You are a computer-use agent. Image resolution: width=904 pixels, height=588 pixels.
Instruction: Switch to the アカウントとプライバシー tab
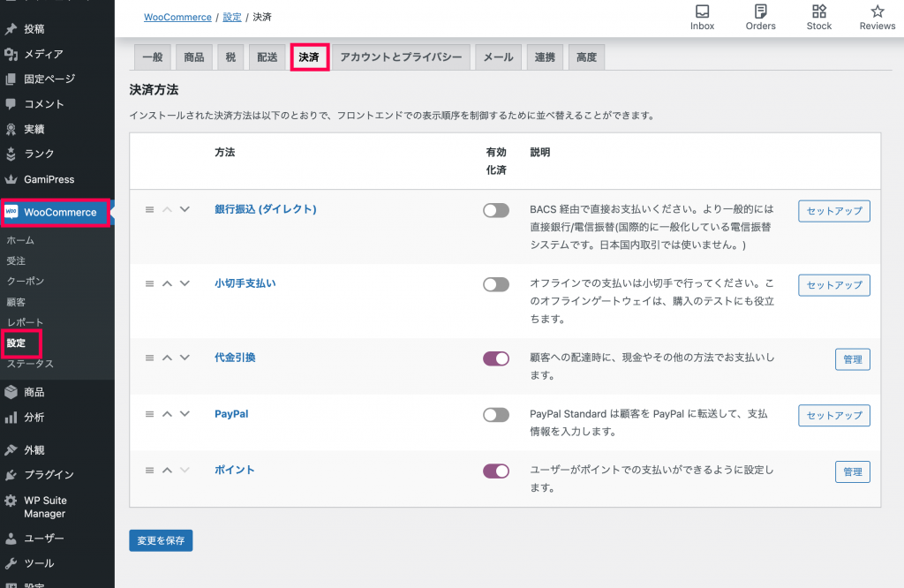pos(402,57)
